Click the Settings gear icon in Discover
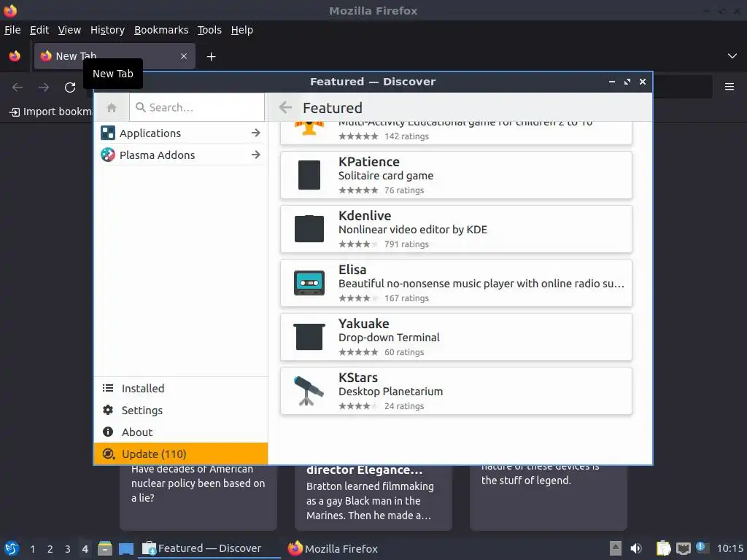The height and width of the screenshot is (560, 747). tap(108, 410)
